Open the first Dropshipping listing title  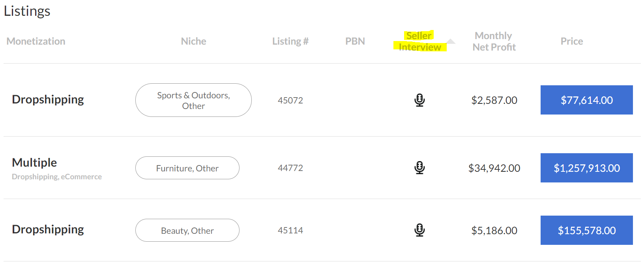point(48,100)
